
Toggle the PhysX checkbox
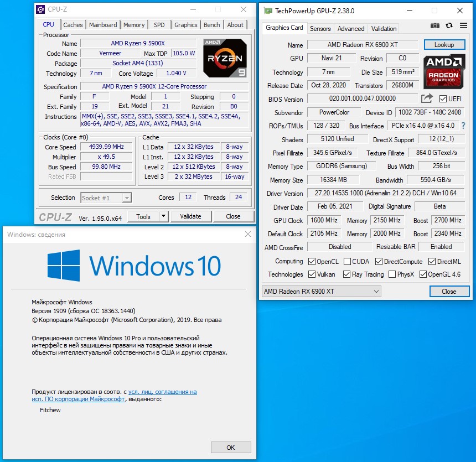392,274
